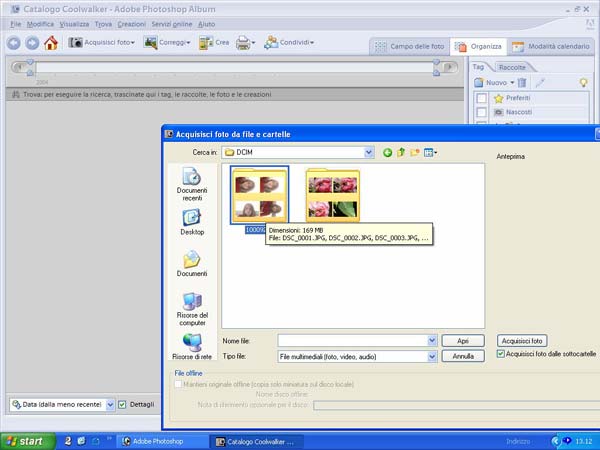Click the left timeline range marker
Screen dimensions: 600x450
pyautogui.click(x=30, y=67)
